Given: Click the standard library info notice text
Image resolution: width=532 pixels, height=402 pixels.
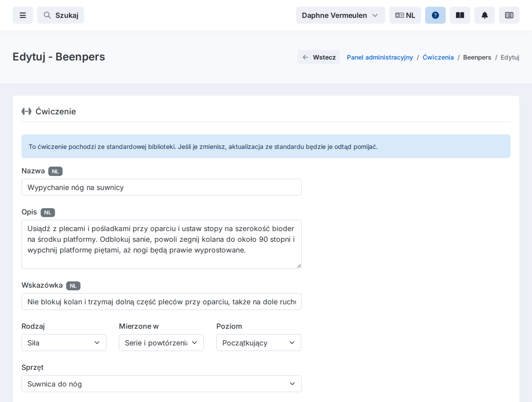Looking at the screenshot, I should 203,147.
